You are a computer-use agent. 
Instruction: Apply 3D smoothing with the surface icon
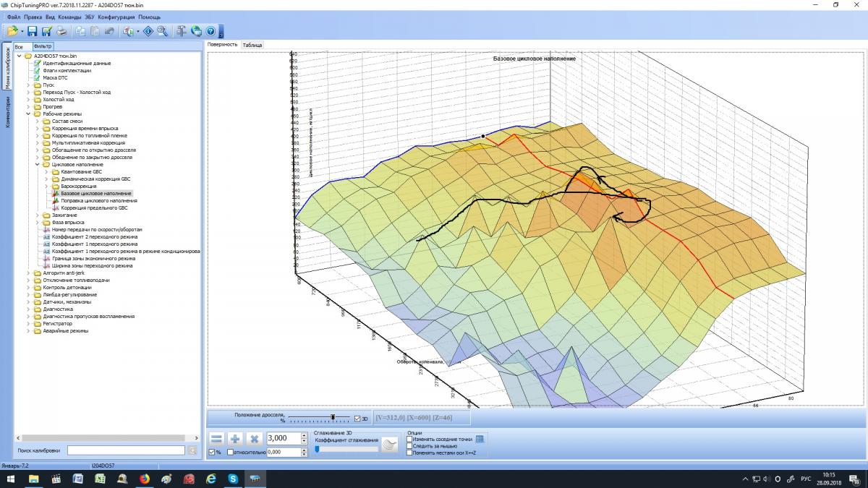[391, 445]
